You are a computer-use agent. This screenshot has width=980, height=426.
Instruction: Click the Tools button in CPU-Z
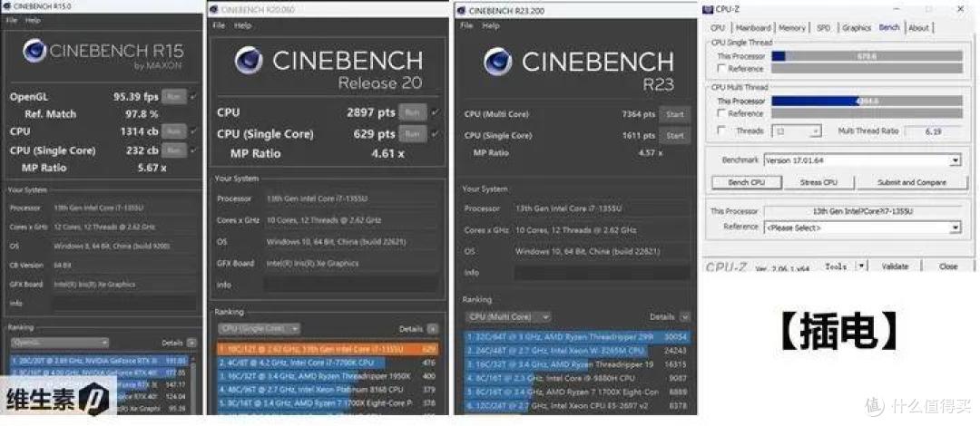(x=836, y=266)
